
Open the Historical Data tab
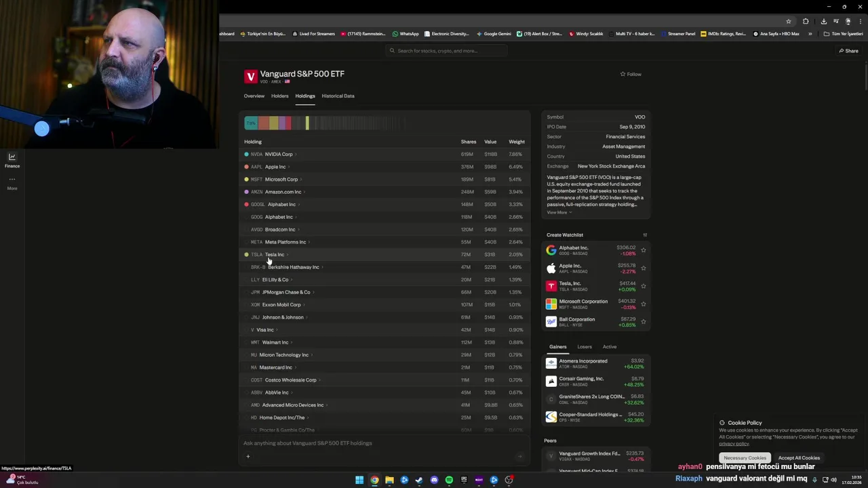point(338,96)
